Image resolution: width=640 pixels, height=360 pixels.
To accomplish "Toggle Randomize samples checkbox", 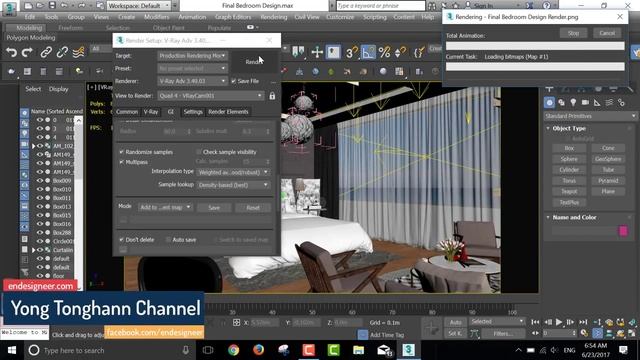I will (121, 152).
